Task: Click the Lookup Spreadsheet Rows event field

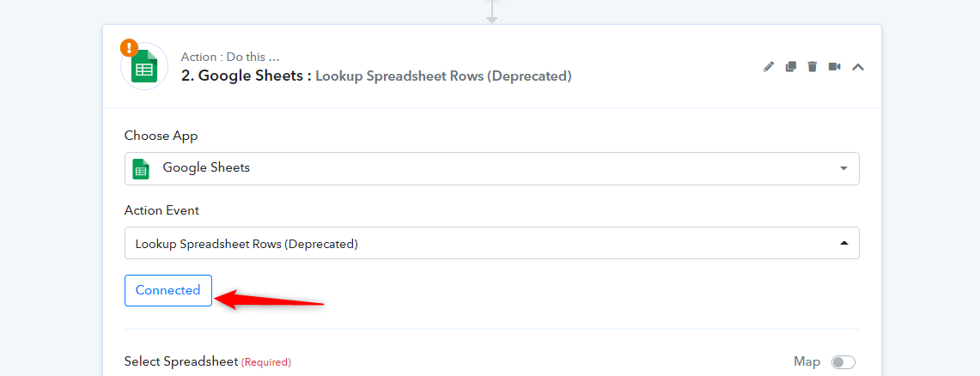Action: tap(492, 243)
